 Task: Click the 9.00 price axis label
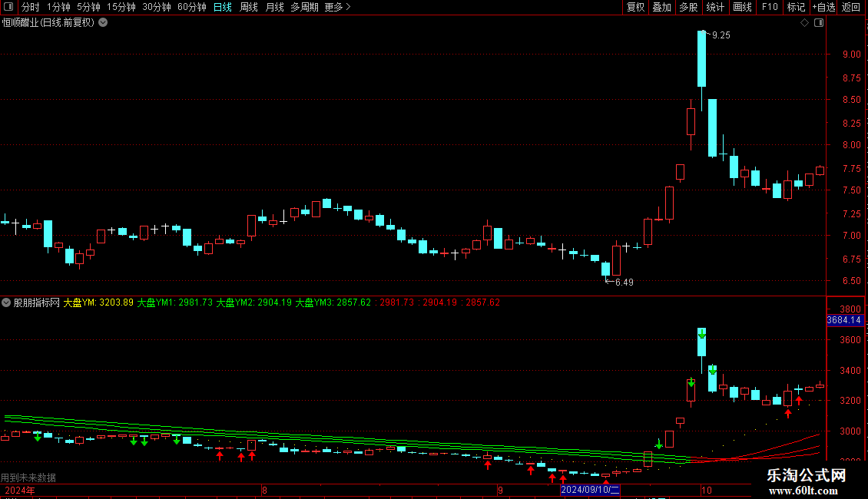pos(851,55)
